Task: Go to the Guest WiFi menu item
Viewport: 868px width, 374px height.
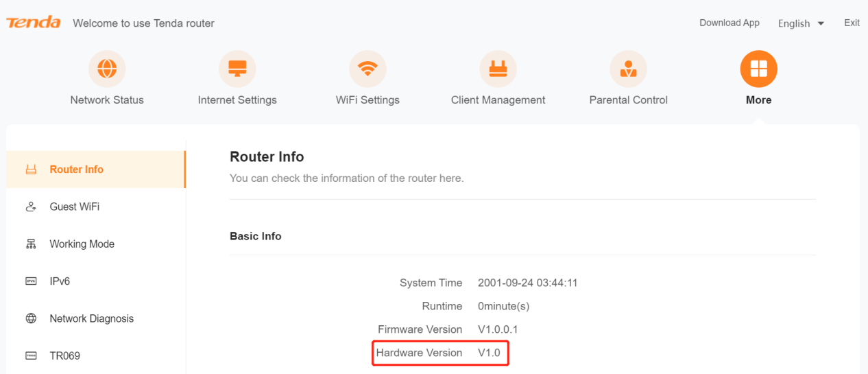Action: coord(74,207)
